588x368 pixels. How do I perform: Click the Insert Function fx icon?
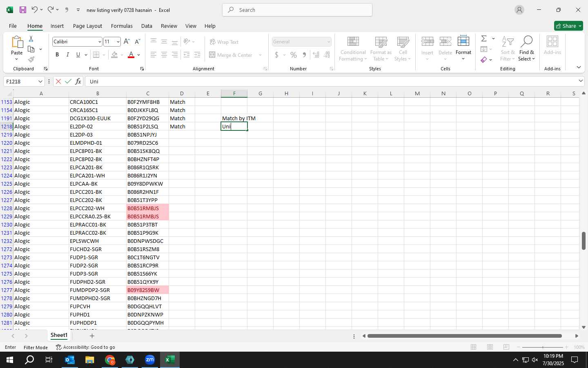[x=78, y=81]
